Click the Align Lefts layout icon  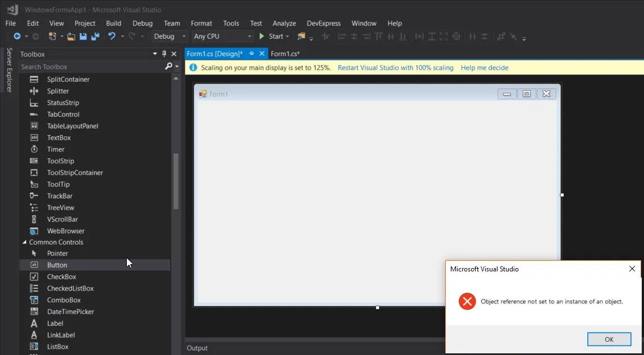[x=342, y=36]
